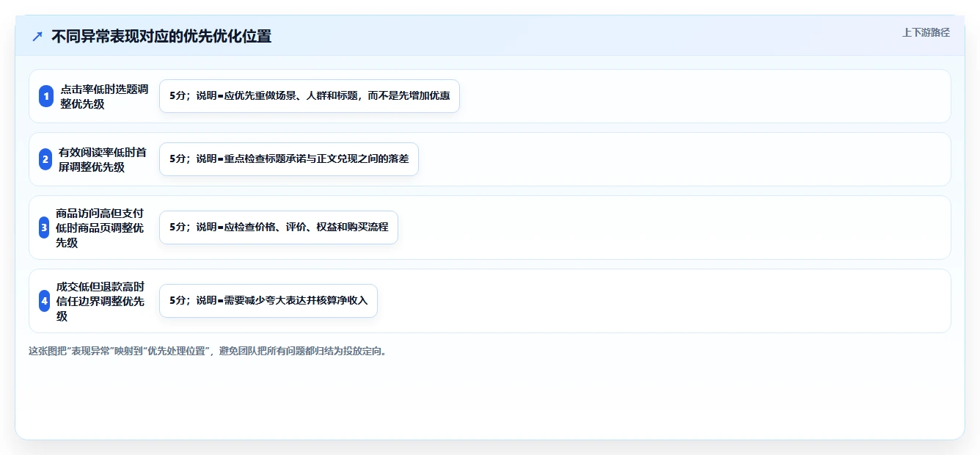Screen dimensions: 980x455
Task: Select the 点击率低时选题调整优先级 label
Action: (104, 96)
